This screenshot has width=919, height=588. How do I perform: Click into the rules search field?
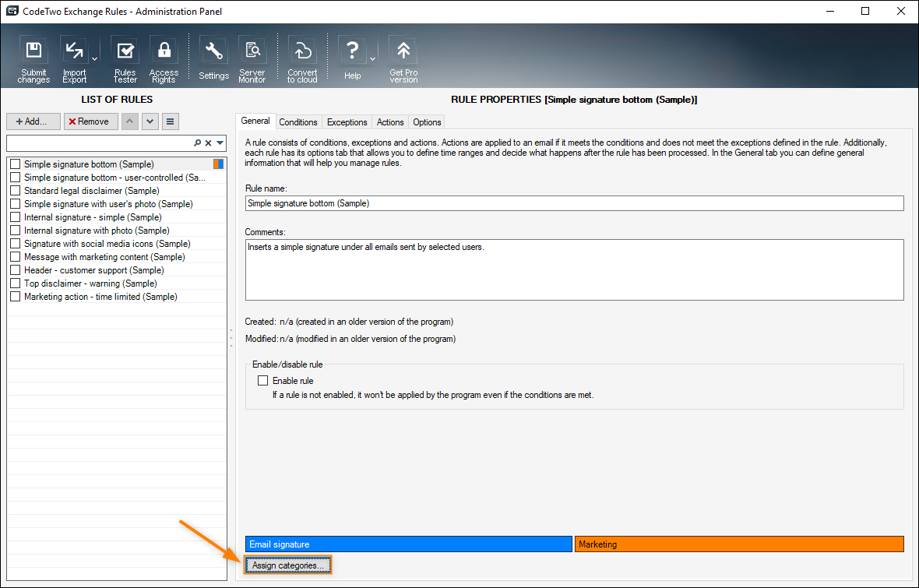(100, 143)
